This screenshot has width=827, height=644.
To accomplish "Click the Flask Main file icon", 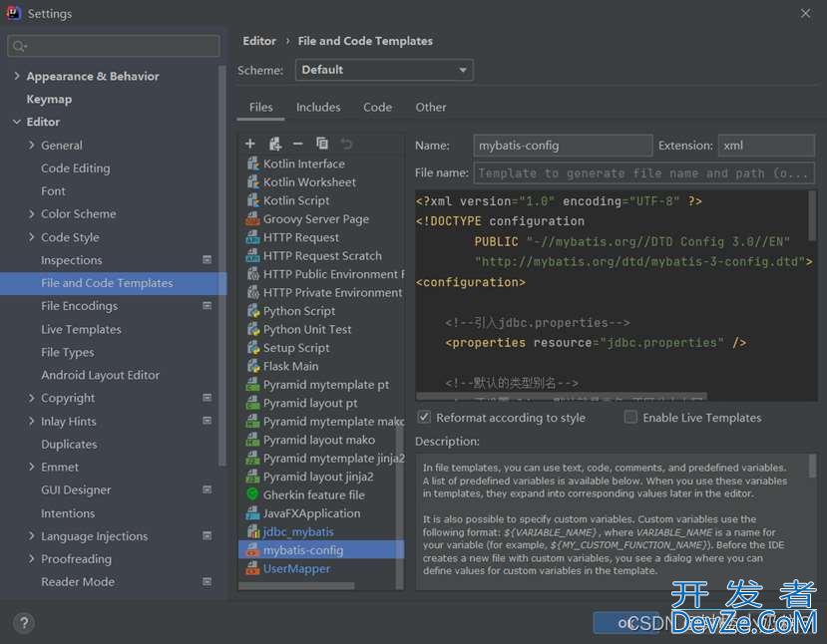I will pyautogui.click(x=253, y=366).
